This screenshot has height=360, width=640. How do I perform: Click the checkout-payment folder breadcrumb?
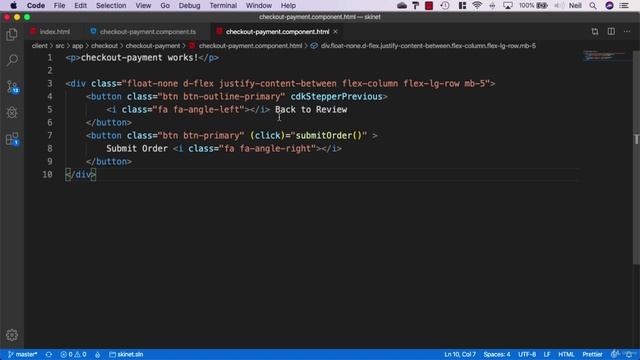[153, 46]
